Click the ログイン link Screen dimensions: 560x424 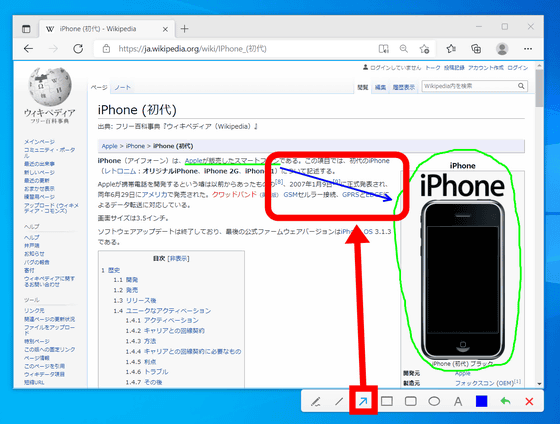(x=518, y=68)
